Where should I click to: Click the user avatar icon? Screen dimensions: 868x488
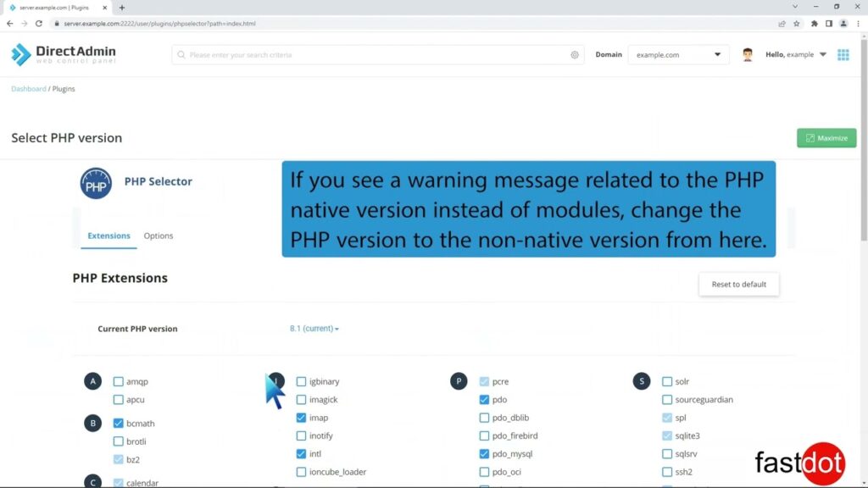click(x=747, y=55)
